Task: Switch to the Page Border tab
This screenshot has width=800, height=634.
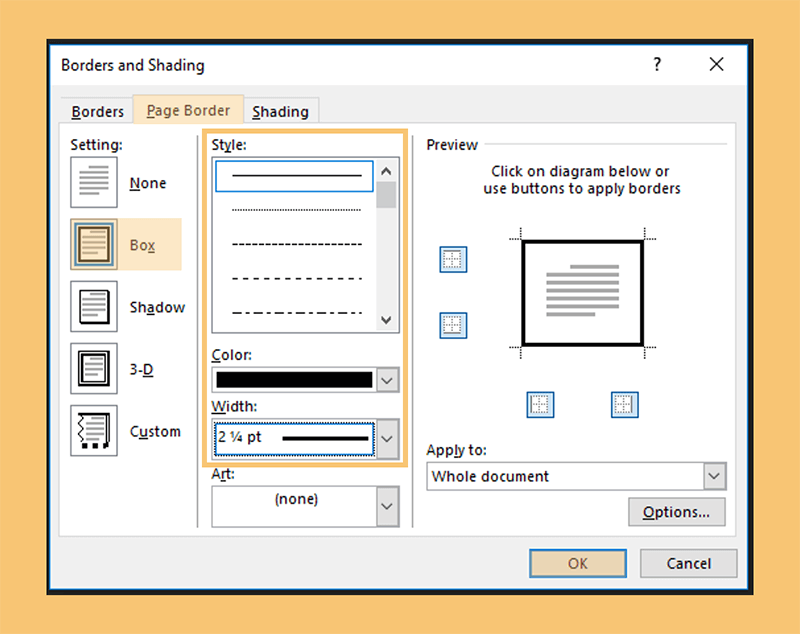Action: pyautogui.click(x=188, y=110)
